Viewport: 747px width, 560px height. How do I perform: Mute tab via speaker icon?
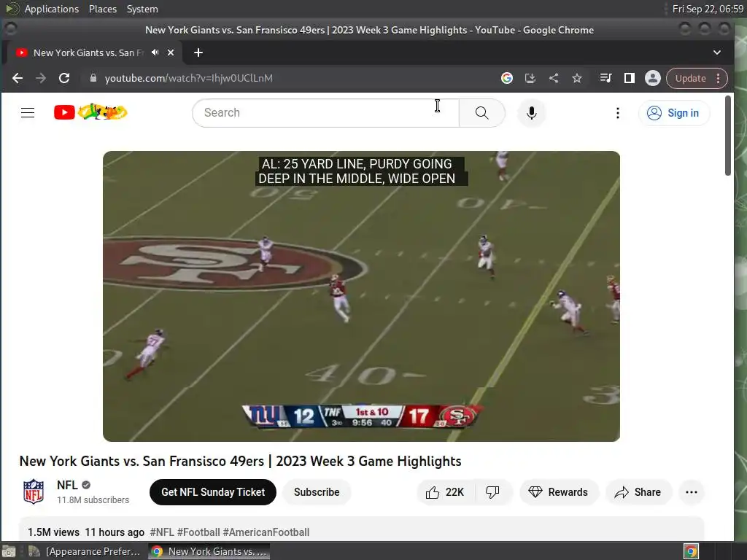(155, 52)
